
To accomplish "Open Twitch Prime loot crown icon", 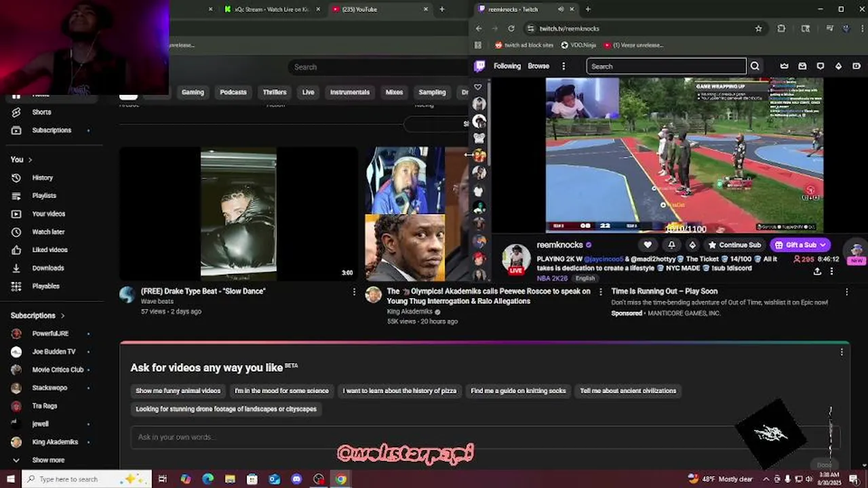I will tap(785, 66).
